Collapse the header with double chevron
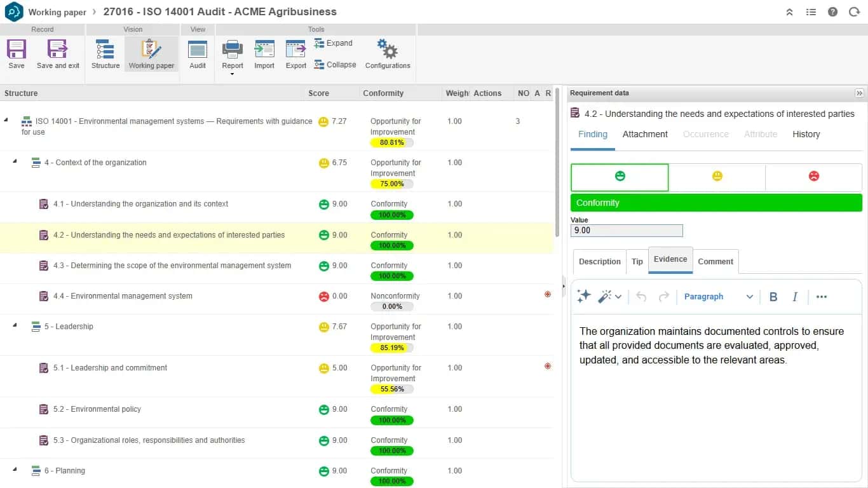 789,12
